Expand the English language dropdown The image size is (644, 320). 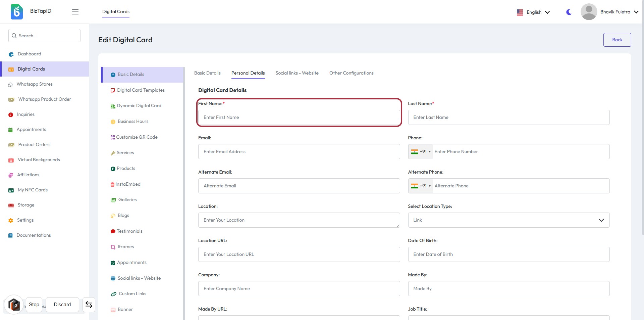[x=533, y=12]
